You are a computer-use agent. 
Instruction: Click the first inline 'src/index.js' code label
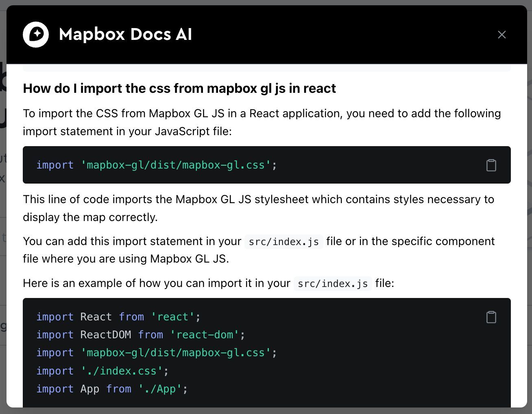tap(283, 242)
